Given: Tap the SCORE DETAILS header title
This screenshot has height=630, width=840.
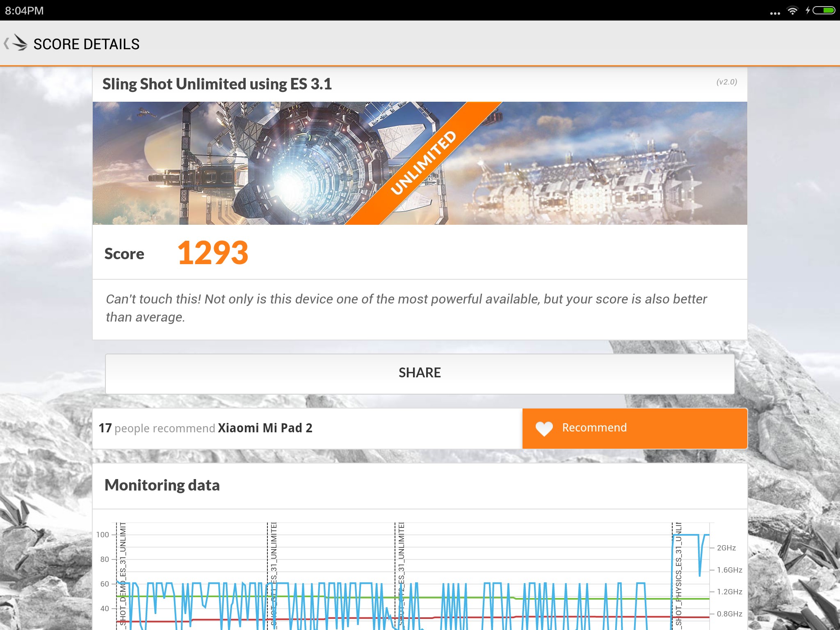Looking at the screenshot, I should 87,44.
